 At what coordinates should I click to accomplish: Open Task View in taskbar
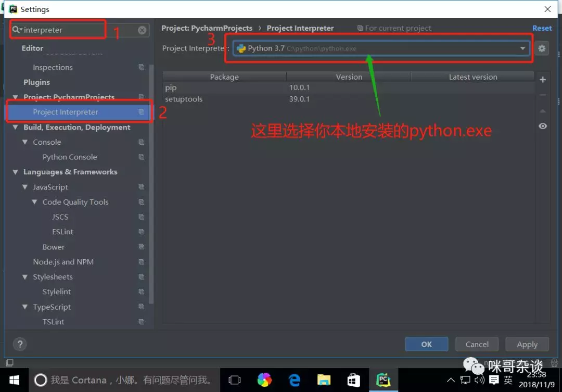click(234, 380)
